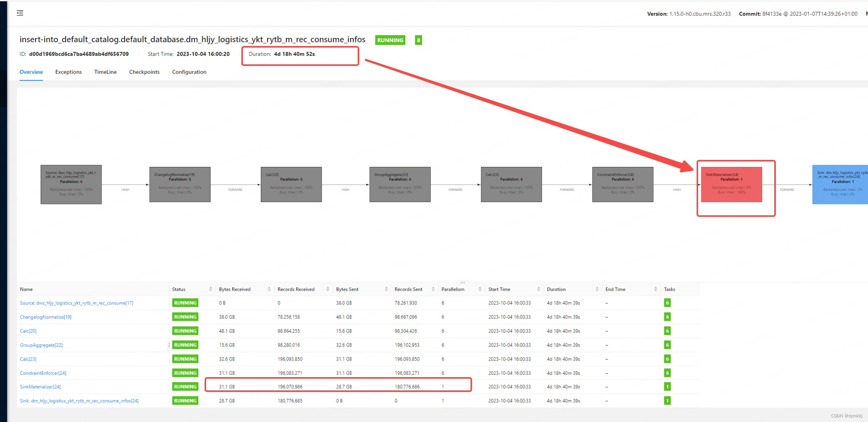Switch to the Checkpoints tab
The height and width of the screenshot is (422, 868).
tap(144, 72)
